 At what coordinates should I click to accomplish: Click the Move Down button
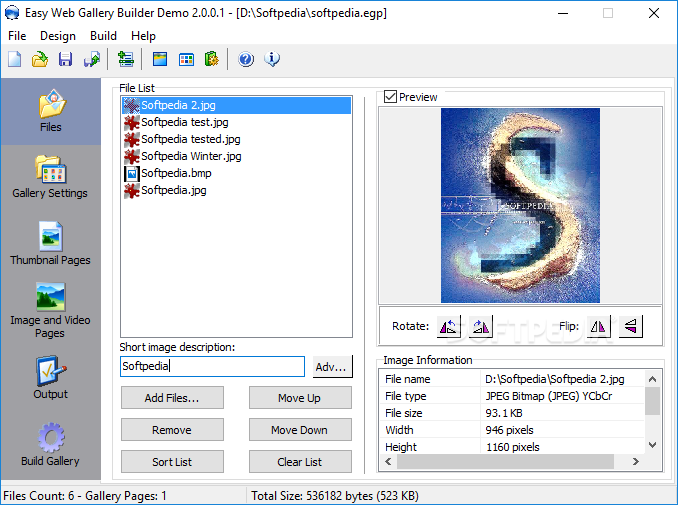pos(300,430)
